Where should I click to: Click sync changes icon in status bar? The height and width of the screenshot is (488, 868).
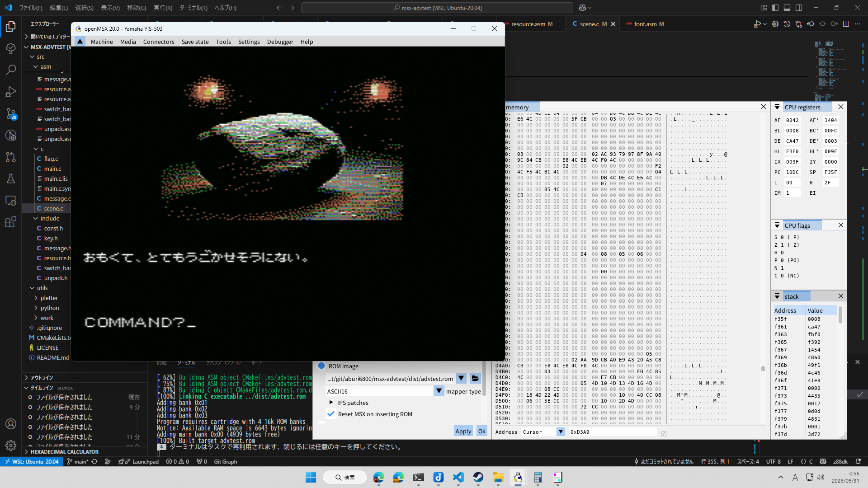coord(94,462)
